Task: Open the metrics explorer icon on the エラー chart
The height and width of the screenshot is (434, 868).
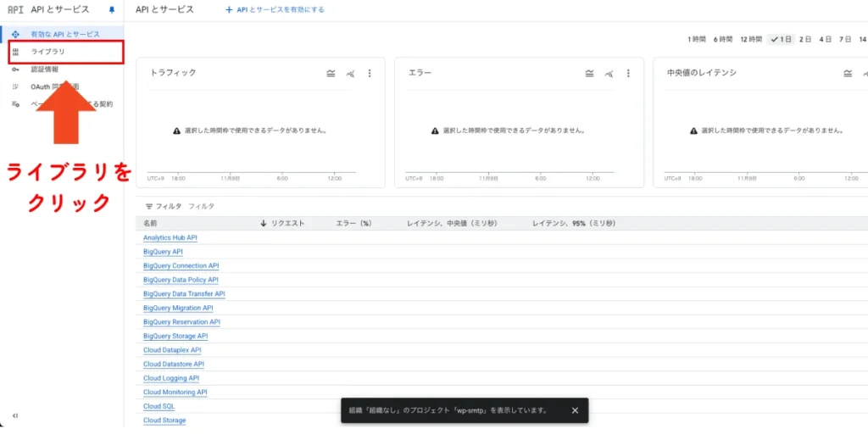Action: tap(609, 74)
